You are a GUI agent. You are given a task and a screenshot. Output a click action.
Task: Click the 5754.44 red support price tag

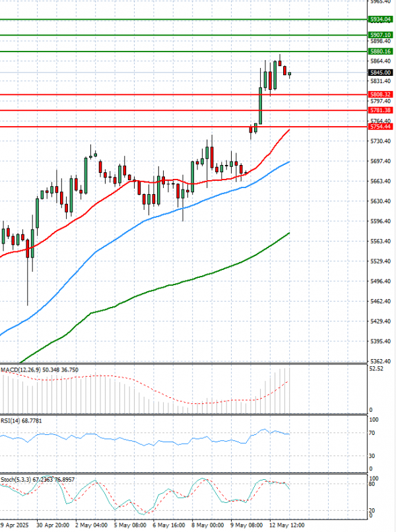pyautogui.click(x=381, y=126)
